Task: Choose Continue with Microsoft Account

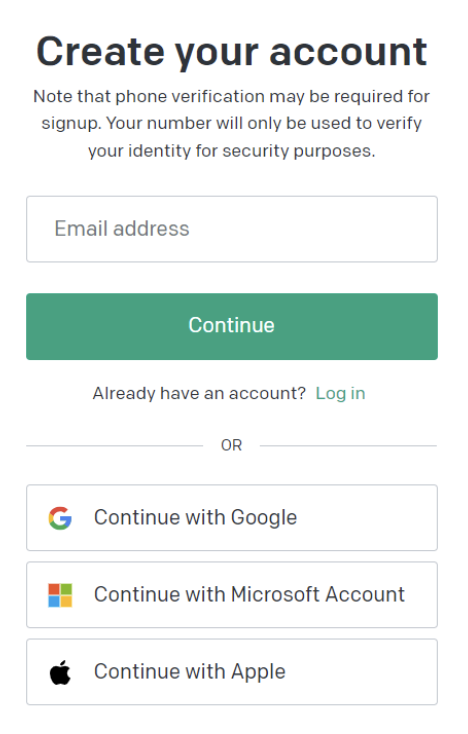Action: (x=232, y=595)
